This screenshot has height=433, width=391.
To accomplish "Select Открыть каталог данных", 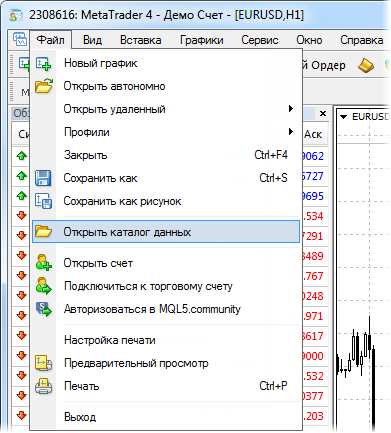I will (x=166, y=232).
